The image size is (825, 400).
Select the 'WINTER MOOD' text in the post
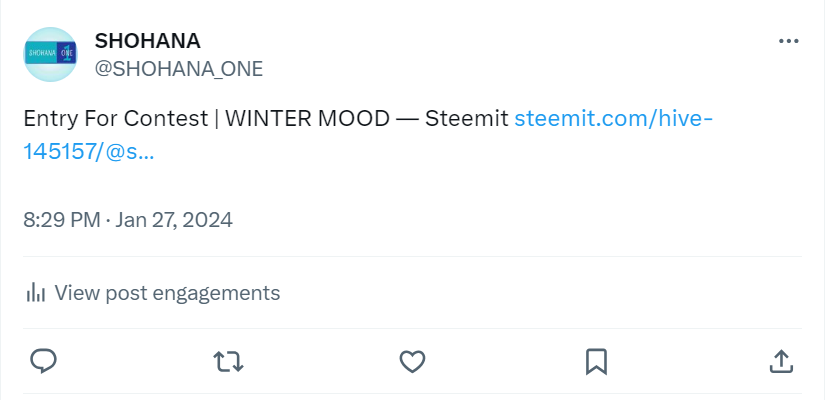(307, 119)
